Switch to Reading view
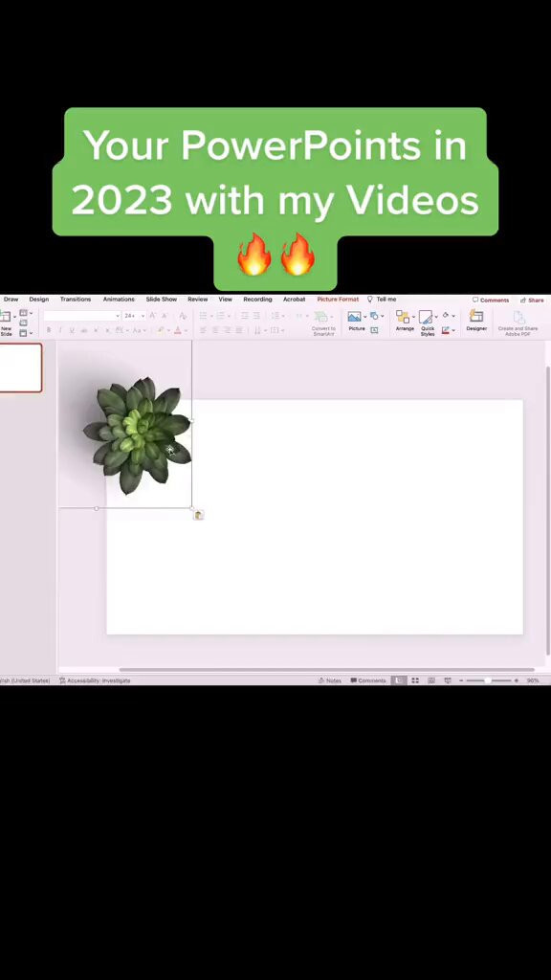The height and width of the screenshot is (980, 551). (x=431, y=680)
